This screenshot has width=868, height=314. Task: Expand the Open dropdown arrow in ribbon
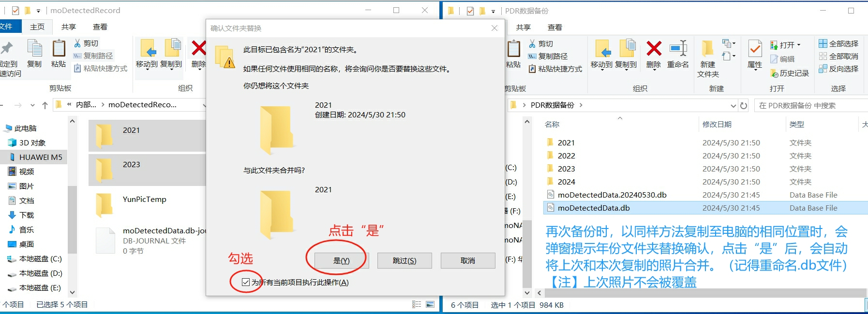coord(799,45)
